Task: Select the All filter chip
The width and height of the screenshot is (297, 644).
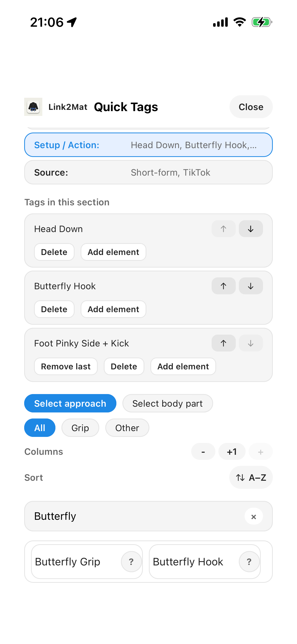Action: point(40,428)
